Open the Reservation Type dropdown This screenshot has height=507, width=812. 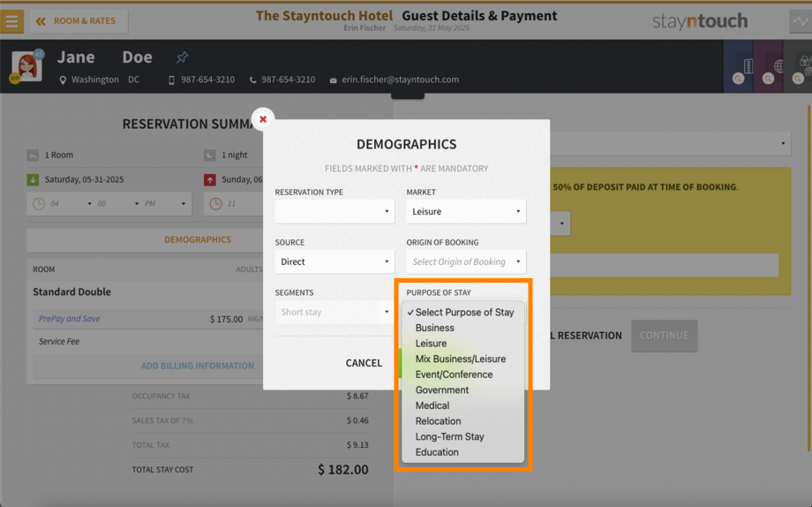point(335,211)
